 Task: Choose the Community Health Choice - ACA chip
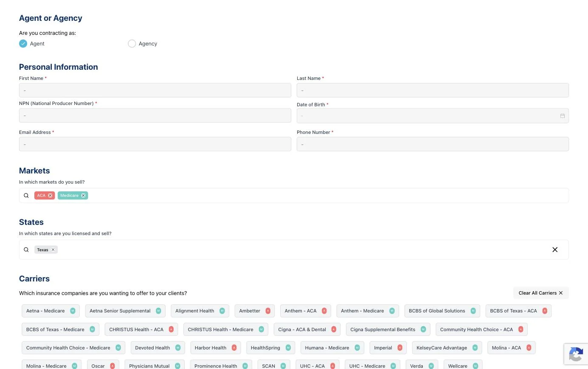481,329
